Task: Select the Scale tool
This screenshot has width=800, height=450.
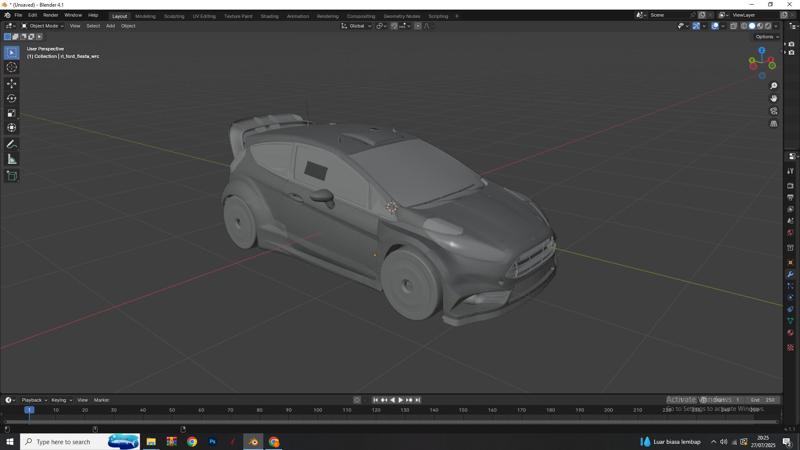Action: click(12, 113)
